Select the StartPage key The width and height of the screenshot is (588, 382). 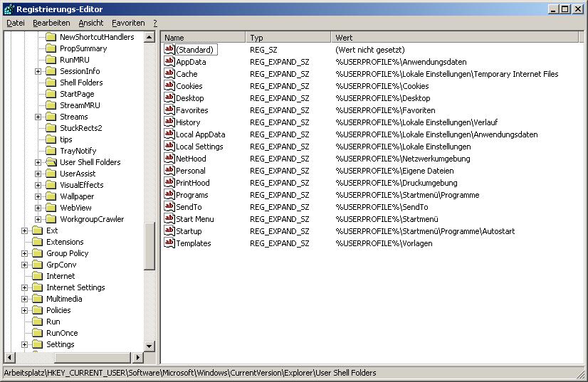[77, 94]
